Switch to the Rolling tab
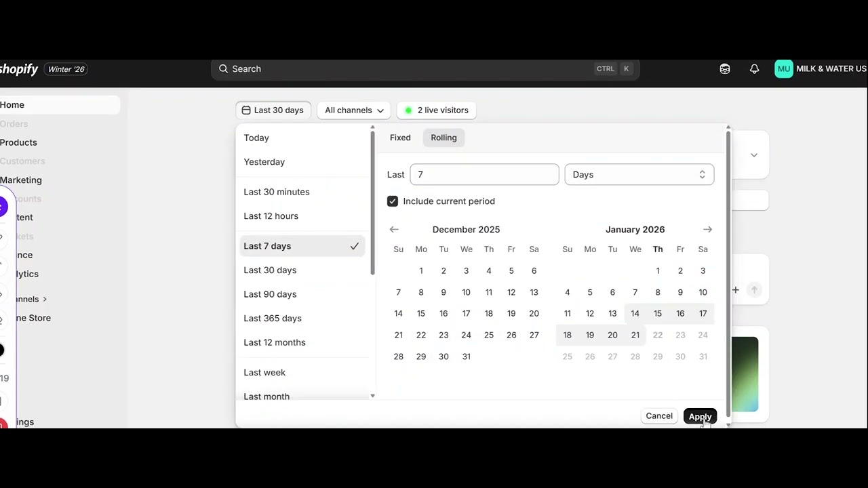Screen dimensions: 868x488 pos(443,138)
